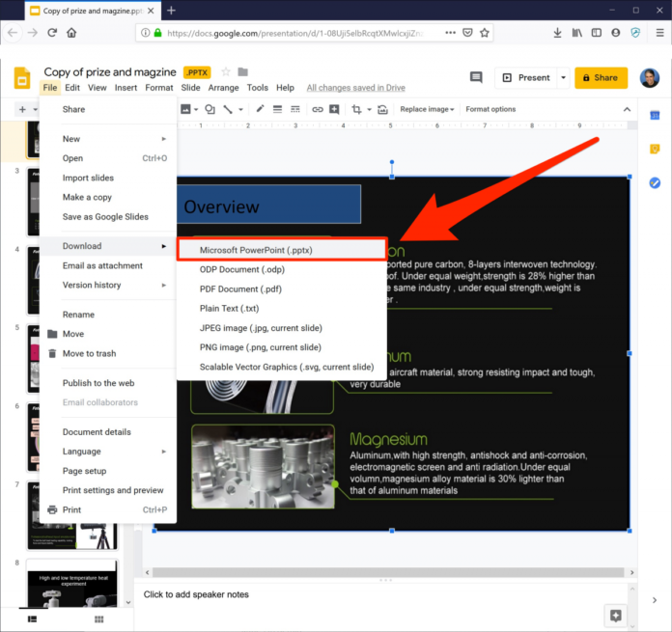This screenshot has height=632, width=672.
Task: Open Firefox downloads icon
Action: pyautogui.click(x=557, y=33)
